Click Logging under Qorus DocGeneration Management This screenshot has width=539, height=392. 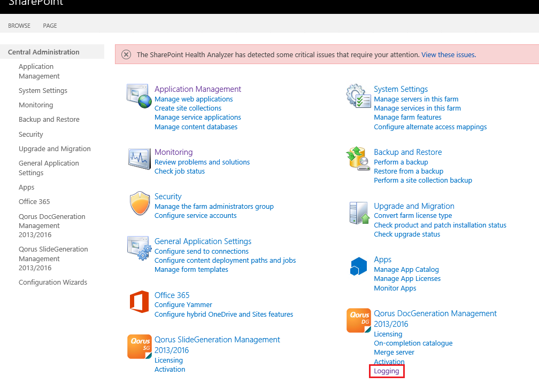pyautogui.click(x=387, y=371)
